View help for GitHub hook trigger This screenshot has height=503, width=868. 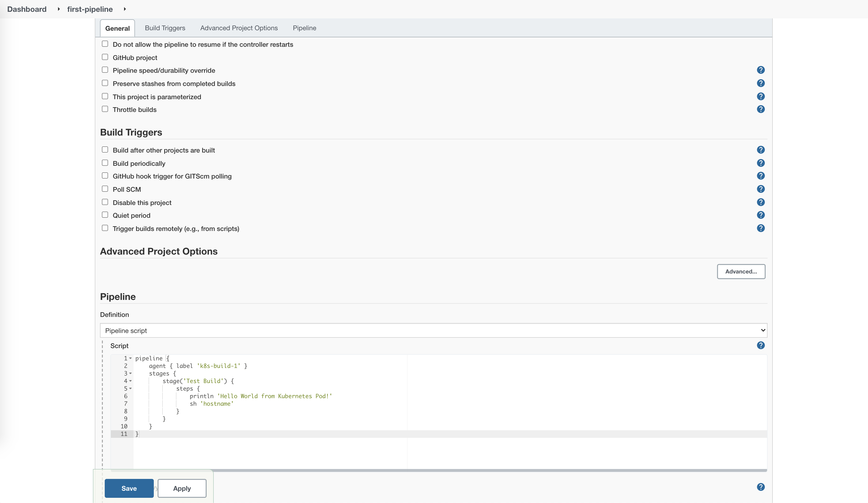point(761,175)
